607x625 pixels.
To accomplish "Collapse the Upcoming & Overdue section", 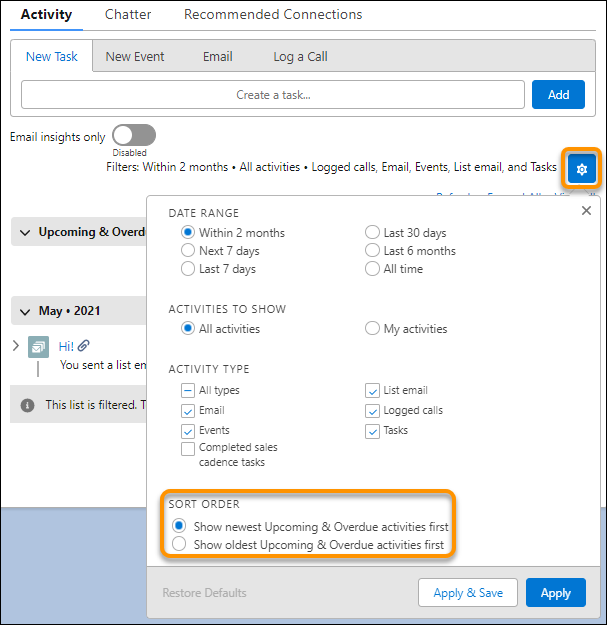I will pyautogui.click(x=25, y=232).
